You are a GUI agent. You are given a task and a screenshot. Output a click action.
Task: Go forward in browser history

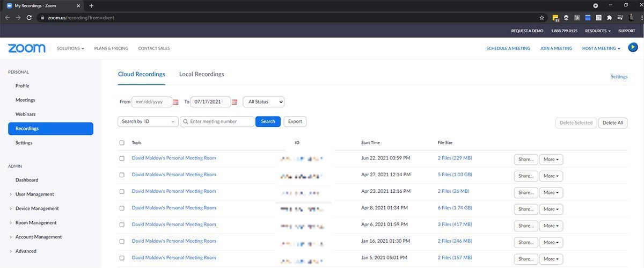[x=18, y=17]
